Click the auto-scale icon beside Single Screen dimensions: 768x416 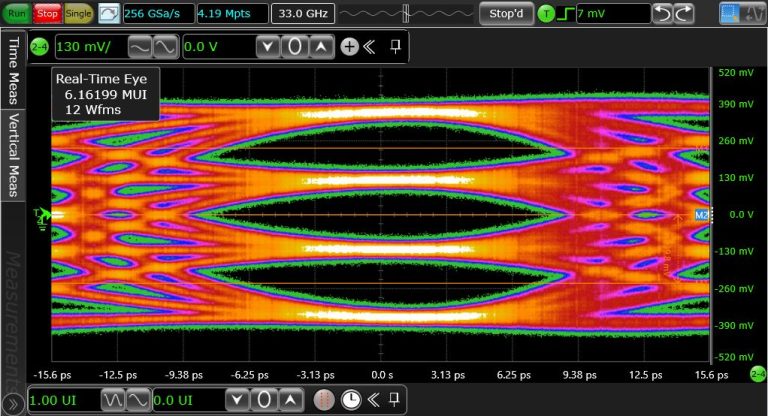click(x=109, y=13)
